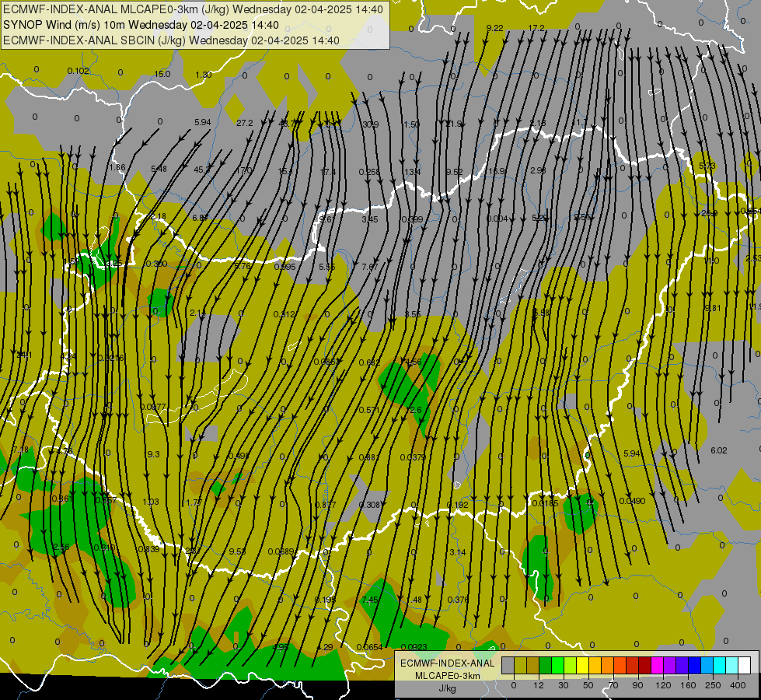
Task: Select the magenta legend swatch
Action: tap(657, 665)
